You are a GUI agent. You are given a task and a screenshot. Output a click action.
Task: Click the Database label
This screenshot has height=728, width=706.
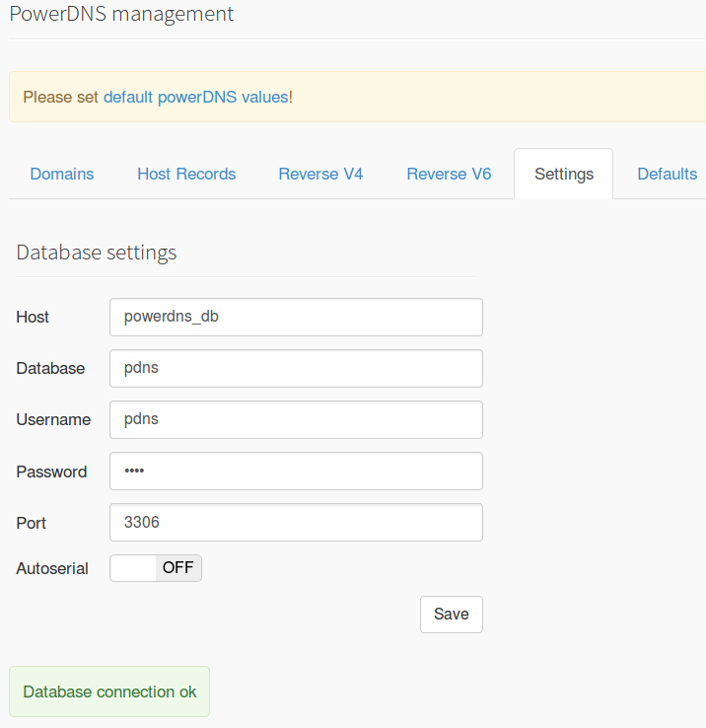point(50,369)
